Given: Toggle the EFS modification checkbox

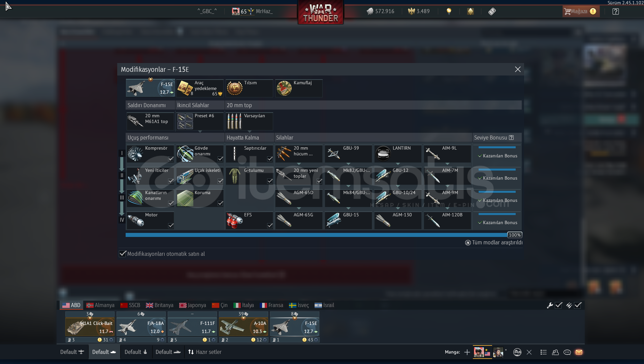Looking at the screenshot, I should 270,225.
